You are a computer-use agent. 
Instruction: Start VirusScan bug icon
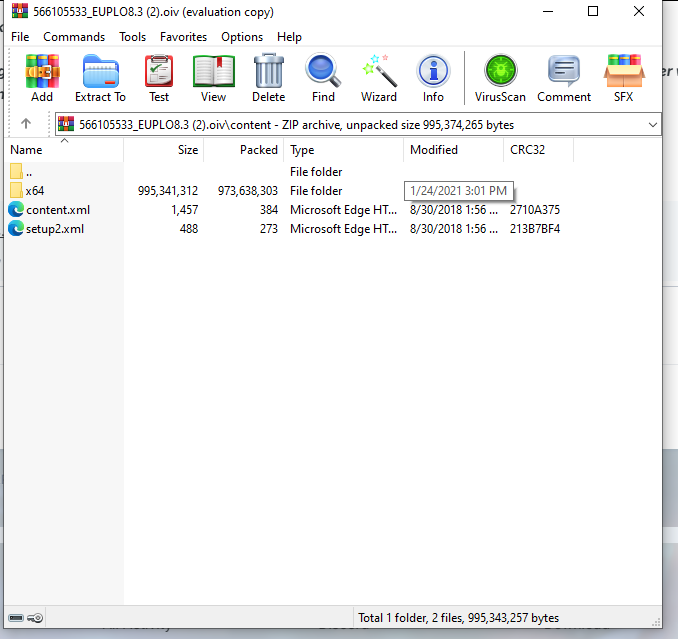[x=500, y=70]
